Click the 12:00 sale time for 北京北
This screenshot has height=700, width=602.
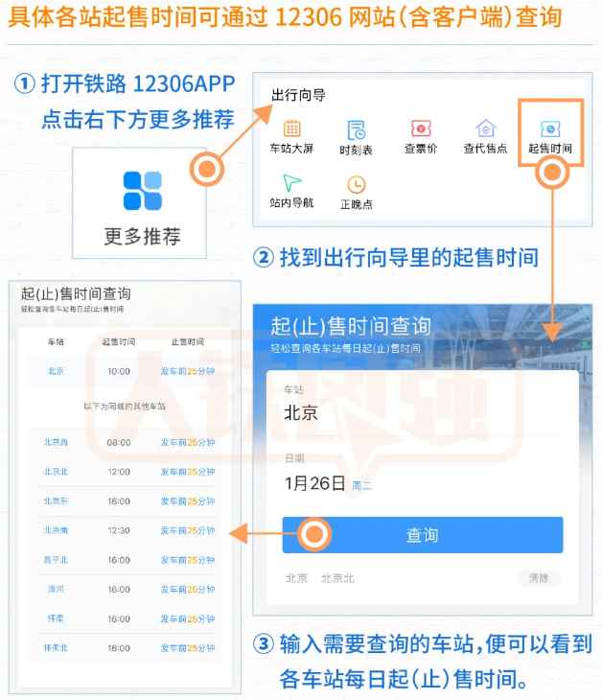click(x=119, y=472)
